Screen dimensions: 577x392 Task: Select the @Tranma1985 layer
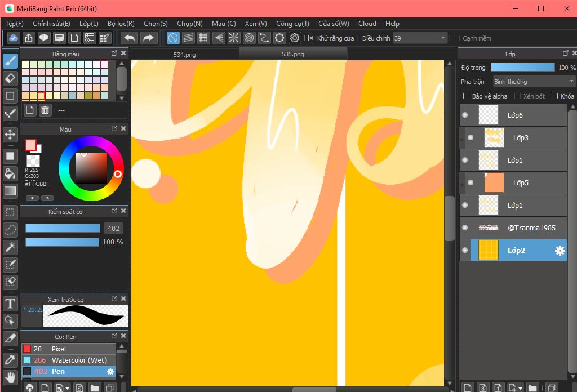click(x=513, y=228)
